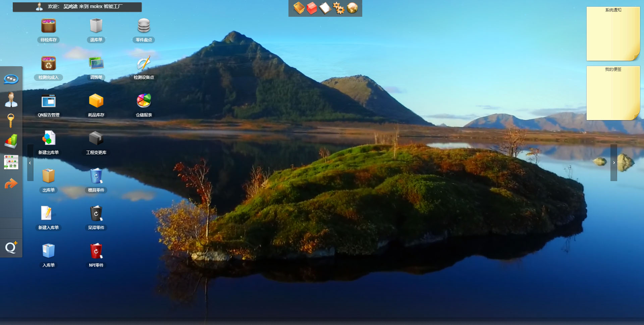644x325 pixels.
Task: Open the 退库单 trash bin icon
Action: tap(96, 26)
